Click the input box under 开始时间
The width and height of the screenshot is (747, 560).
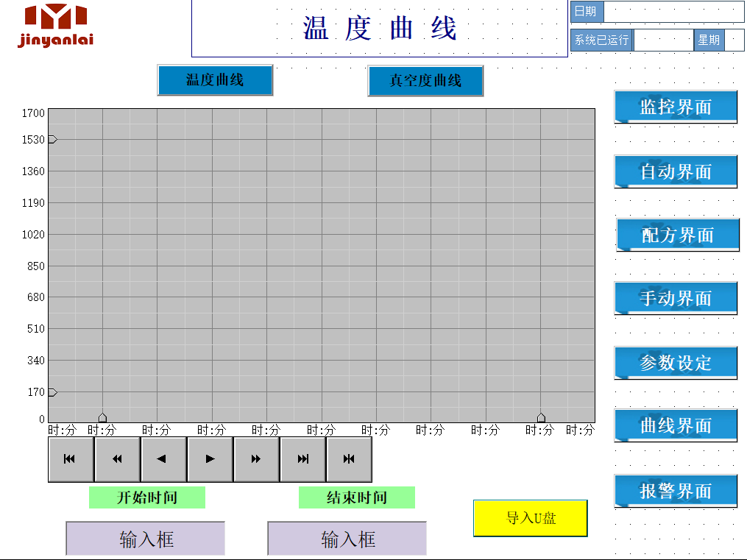tap(146, 539)
